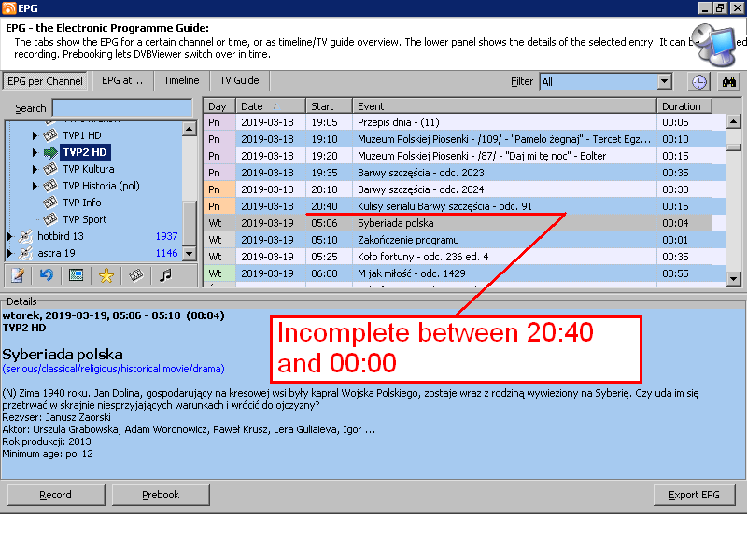Click the TV screen icon below channel list
This screenshot has height=560, width=747.
point(77,275)
